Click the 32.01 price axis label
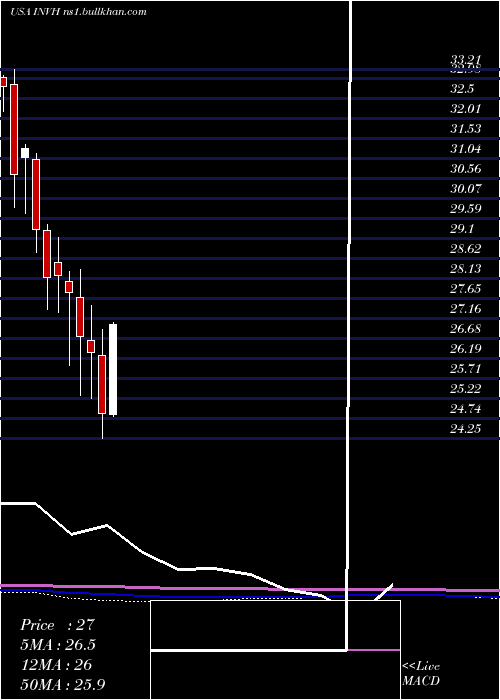Viewport: 500px width, 700px height. (466, 109)
